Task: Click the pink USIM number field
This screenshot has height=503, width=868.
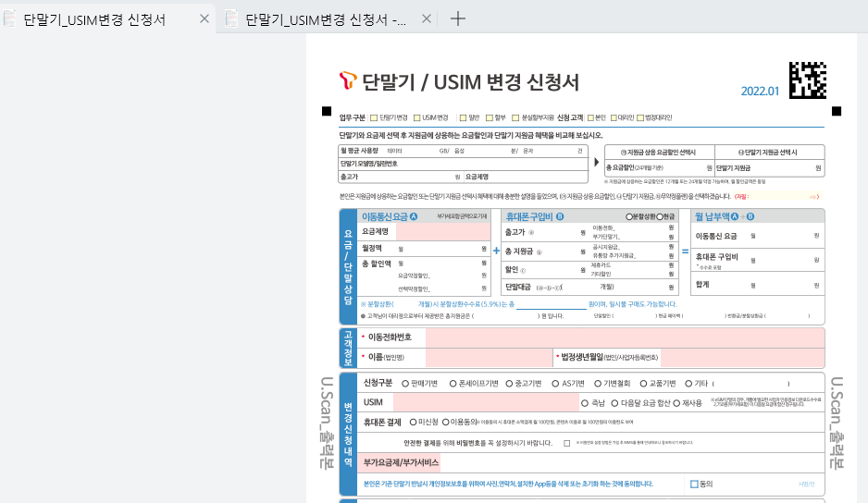Action: (x=486, y=402)
